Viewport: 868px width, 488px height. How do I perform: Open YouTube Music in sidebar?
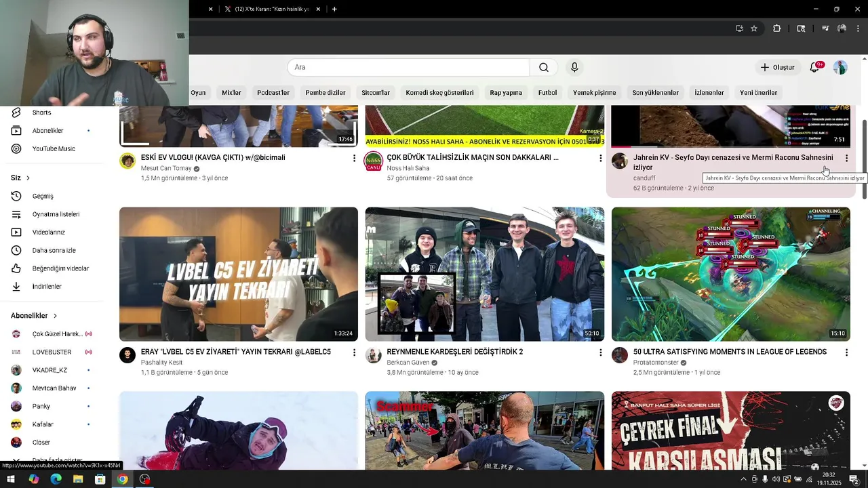(52, 148)
